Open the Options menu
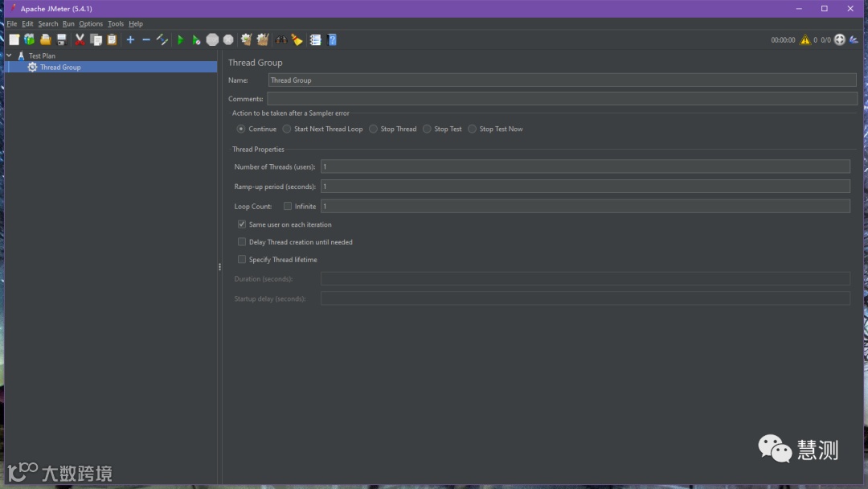This screenshot has width=868, height=489. [x=91, y=24]
